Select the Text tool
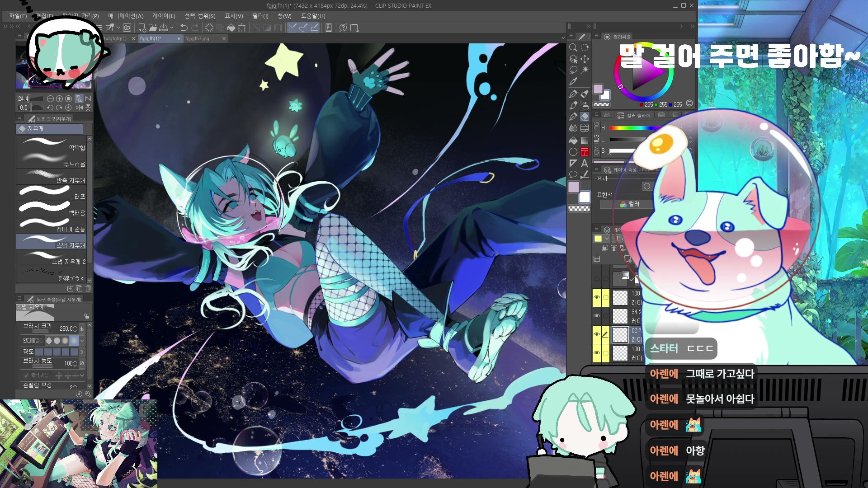 tap(585, 163)
